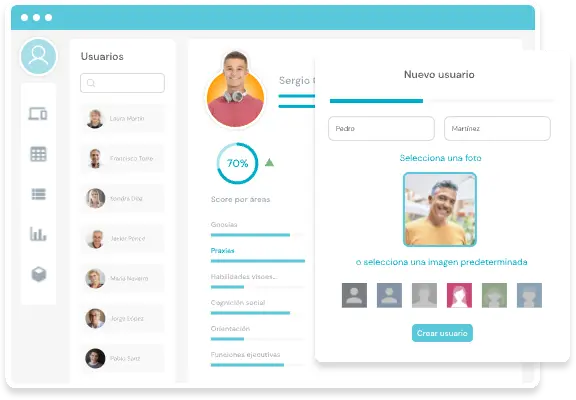Open the user profile icon in sidebar
Screen dimensions: 576x400
click(x=38, y=56)
